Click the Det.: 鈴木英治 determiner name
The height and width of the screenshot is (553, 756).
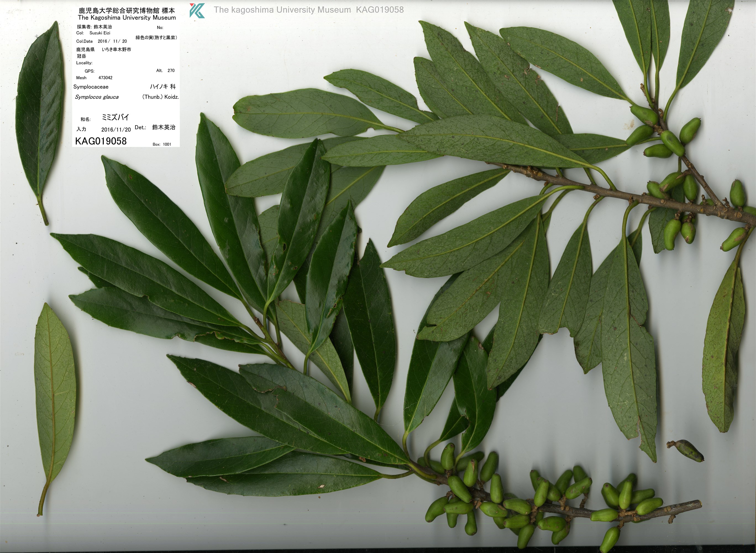click(164, 127)
